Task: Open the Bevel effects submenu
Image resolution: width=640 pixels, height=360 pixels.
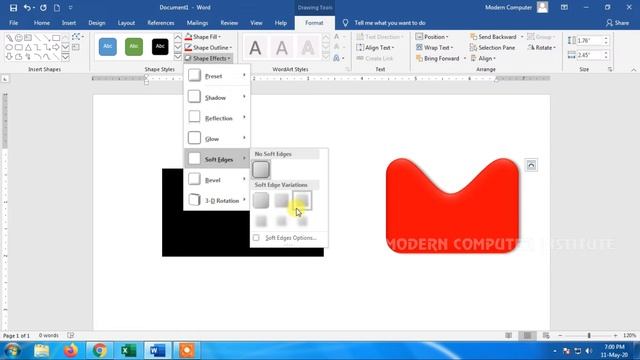Action: [x=217, y=180]
